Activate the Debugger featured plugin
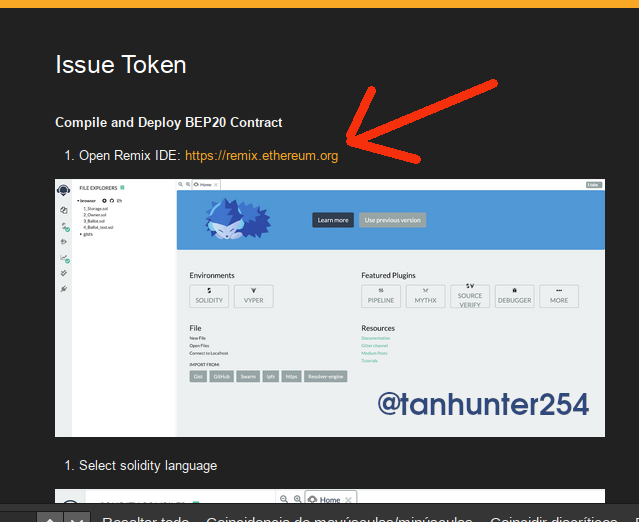This screenshot has width=639, height=522. [x=514, y=296]
